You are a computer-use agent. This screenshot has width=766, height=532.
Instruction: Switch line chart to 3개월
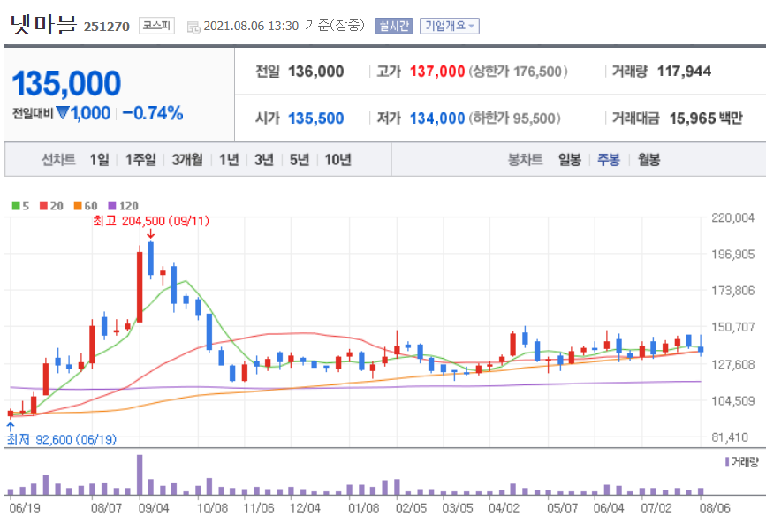(187, 160)
